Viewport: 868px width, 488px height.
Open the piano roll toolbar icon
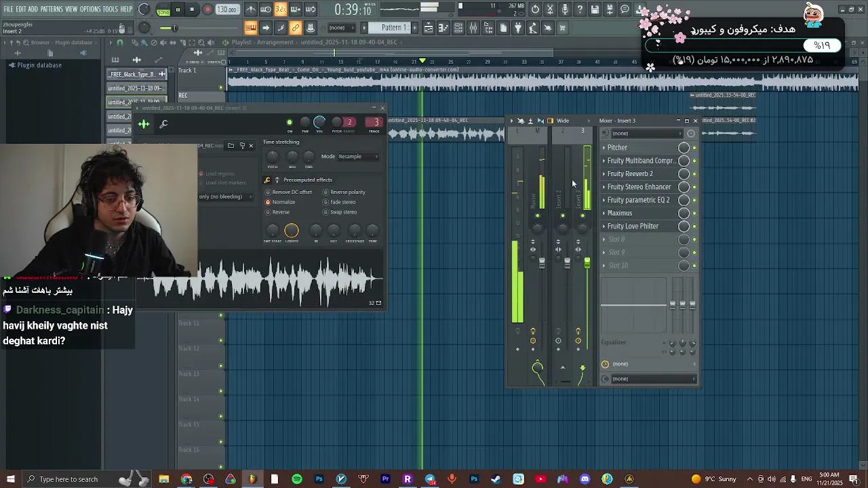[x=443, y=28]
